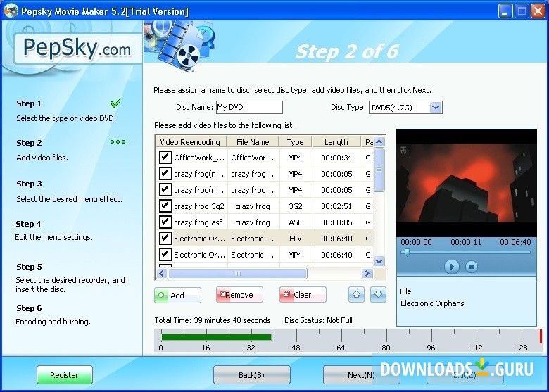The width and height of the screenshot is (549, 392).
Task: Stop the video preview
Action: pyautogui.click(x=472, y=267)
